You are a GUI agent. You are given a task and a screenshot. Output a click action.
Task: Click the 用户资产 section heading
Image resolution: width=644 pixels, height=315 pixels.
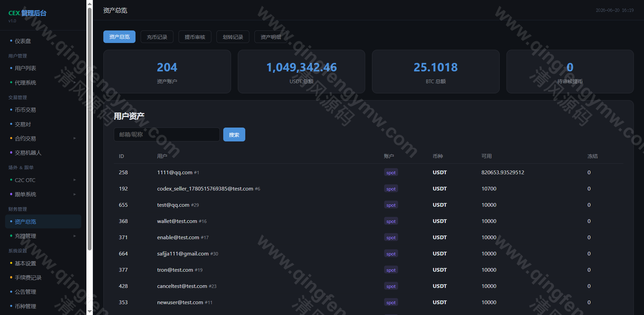pos(129,116)
